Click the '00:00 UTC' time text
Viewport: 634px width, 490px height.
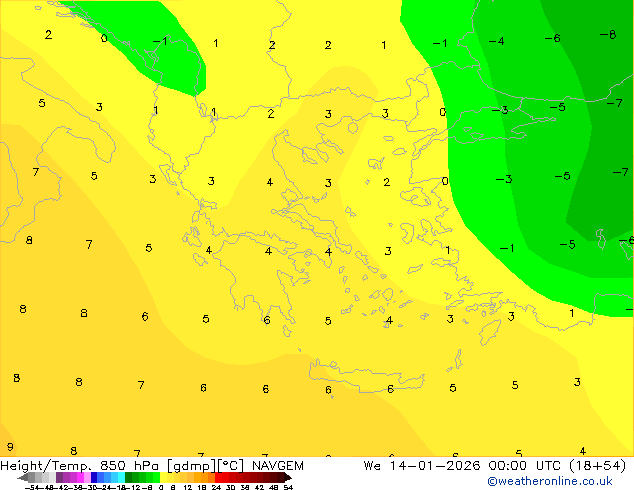tap(524, 466)
